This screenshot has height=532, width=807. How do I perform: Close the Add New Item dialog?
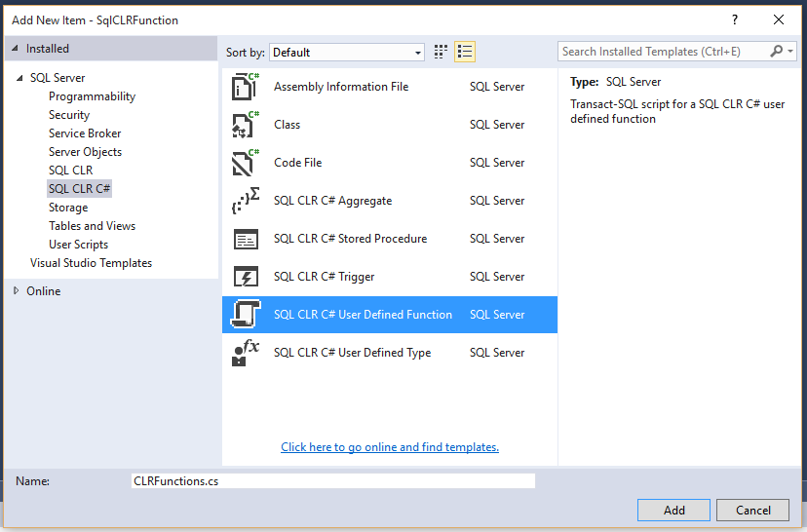coord(779,20)
